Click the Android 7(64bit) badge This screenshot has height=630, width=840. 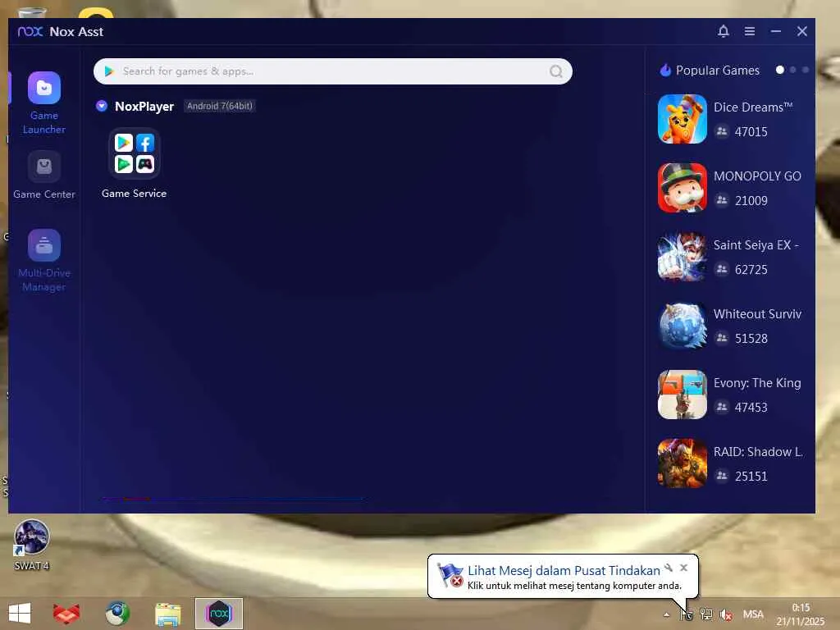click(220, 106)
